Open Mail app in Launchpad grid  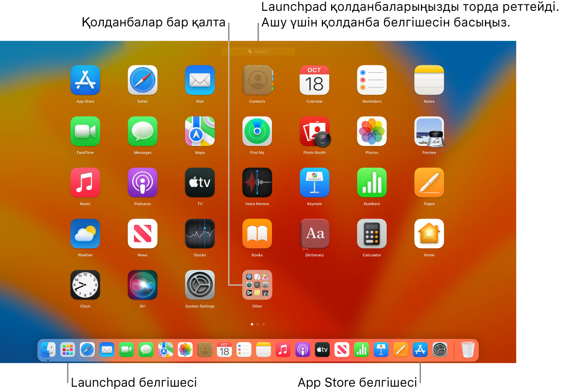200,80
